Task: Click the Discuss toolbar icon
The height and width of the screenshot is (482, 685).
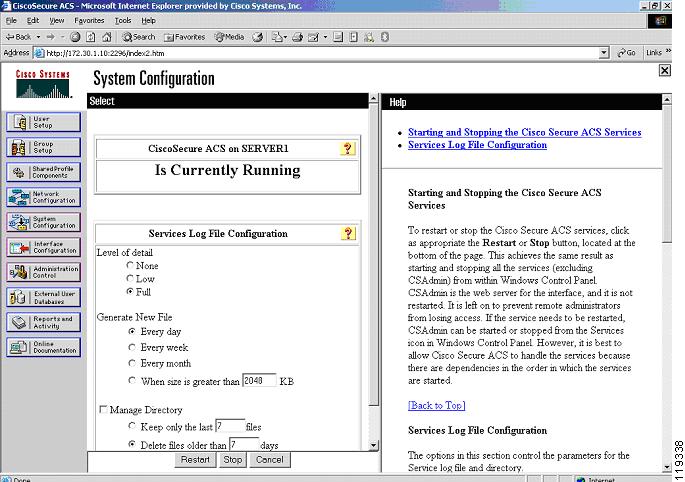Action: 338,37
